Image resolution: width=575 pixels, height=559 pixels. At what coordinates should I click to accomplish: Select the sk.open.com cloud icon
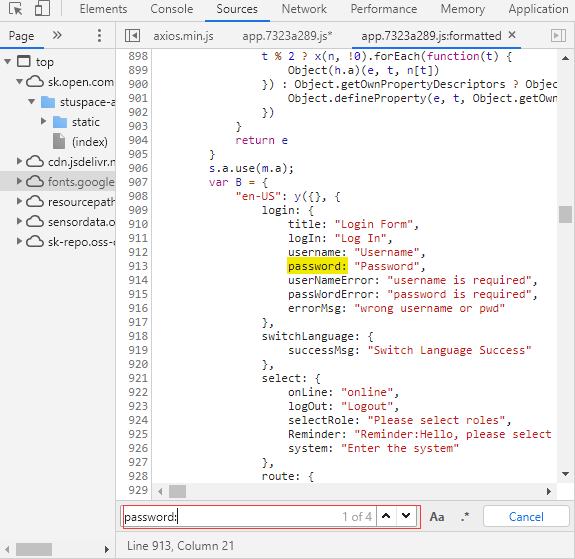click(x=35, y=81)
